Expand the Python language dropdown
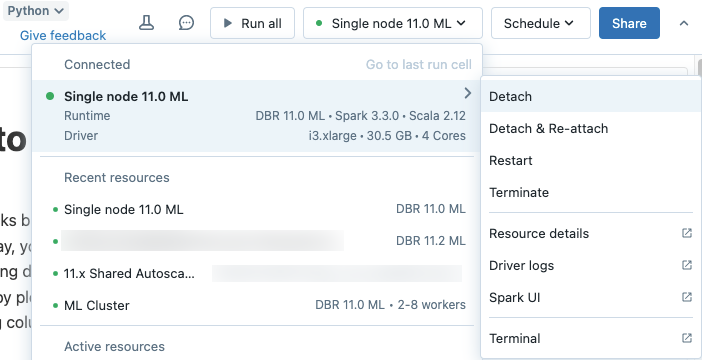 [x=36, y=11]
